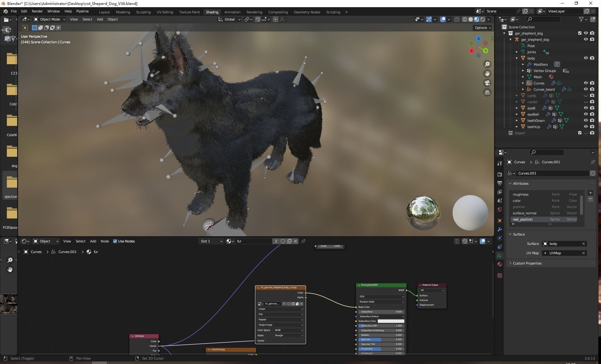Open node editor Add menu
This screenshot has height=364, width=601.
coord(93,241)
